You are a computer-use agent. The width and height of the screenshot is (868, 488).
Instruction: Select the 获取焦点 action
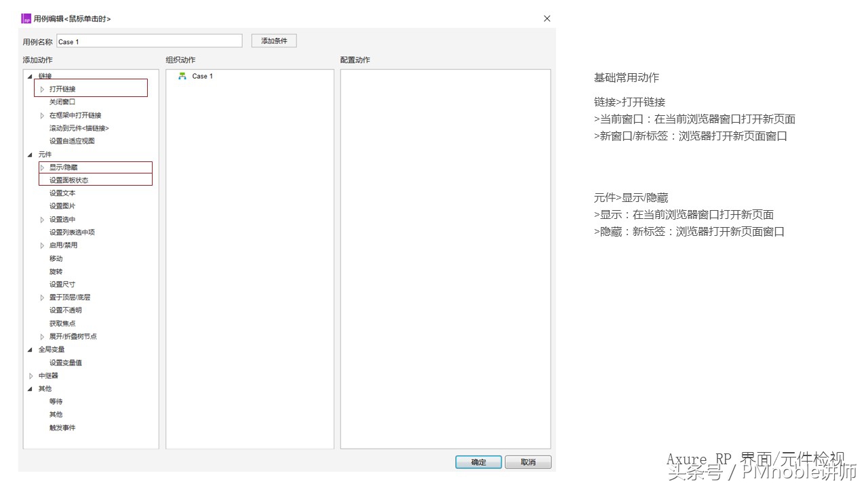[x=62, y=323]
